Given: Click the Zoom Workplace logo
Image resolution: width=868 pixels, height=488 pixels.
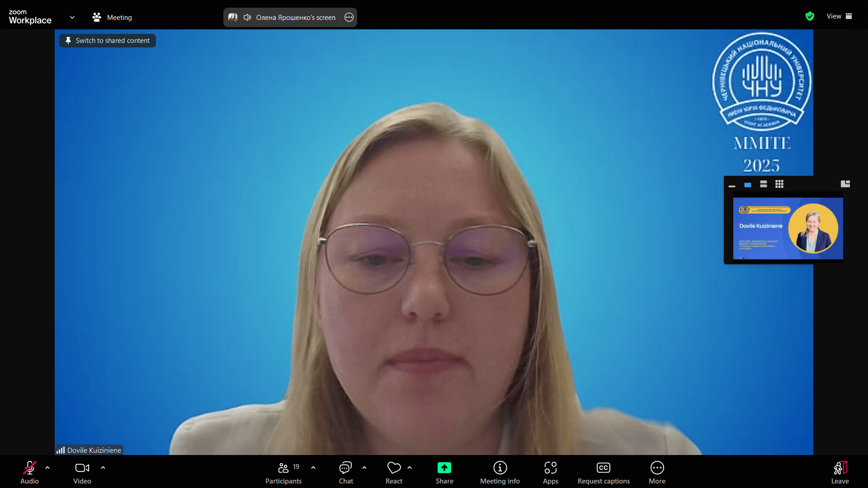Looking at the screenshot, I should point(30,17).
